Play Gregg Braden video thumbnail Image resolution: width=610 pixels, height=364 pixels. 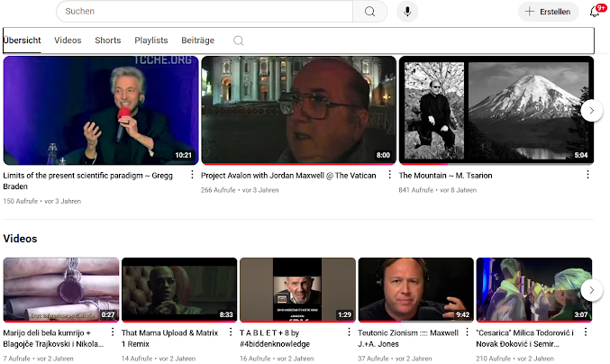coord(101,111)
